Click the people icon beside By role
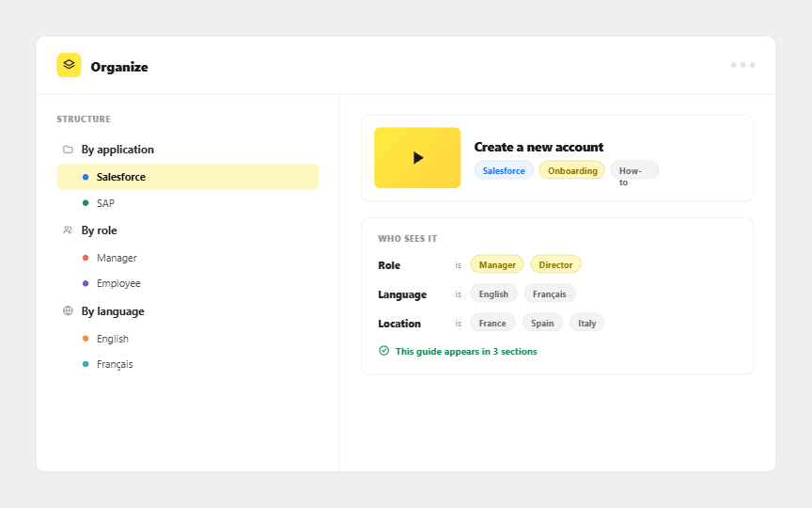 point(68,230)
